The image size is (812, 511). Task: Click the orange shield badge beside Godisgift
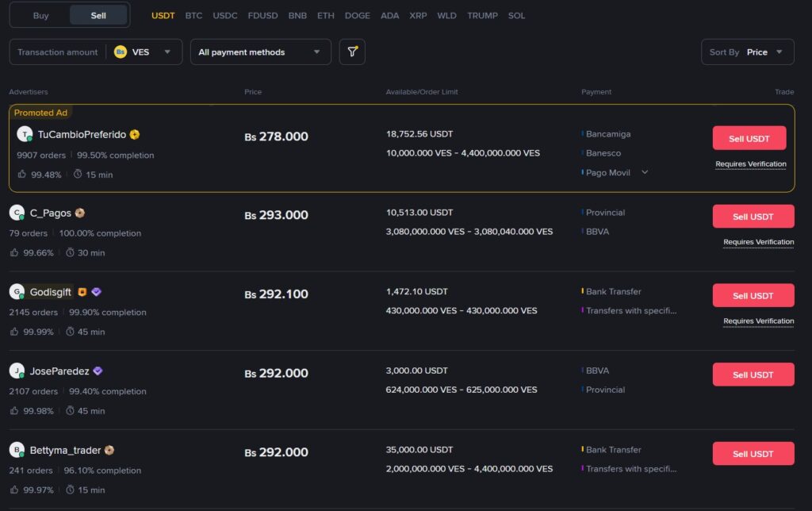pos(82,292)
